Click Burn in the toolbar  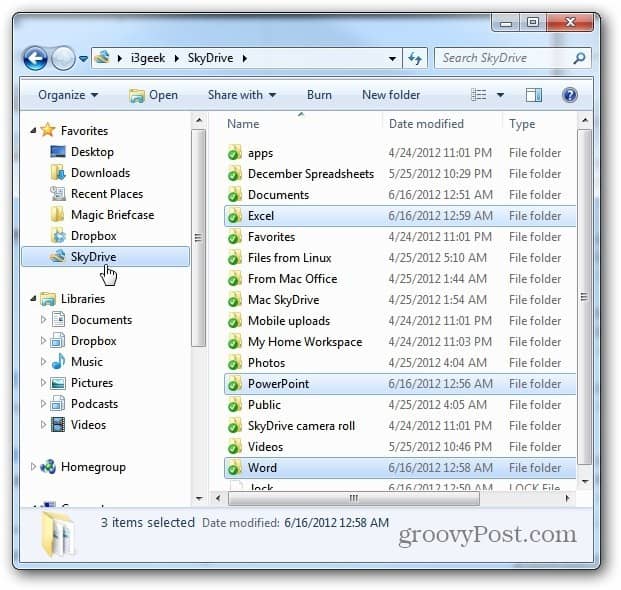coord(319,95)
